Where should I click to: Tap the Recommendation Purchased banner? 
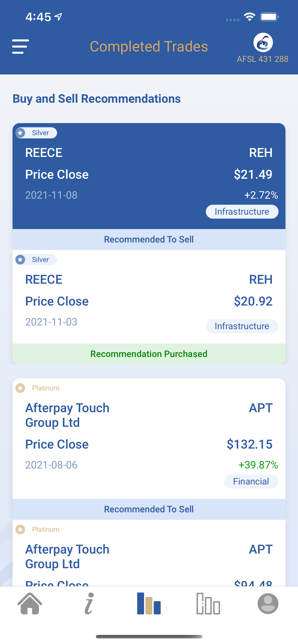(149, 354)
